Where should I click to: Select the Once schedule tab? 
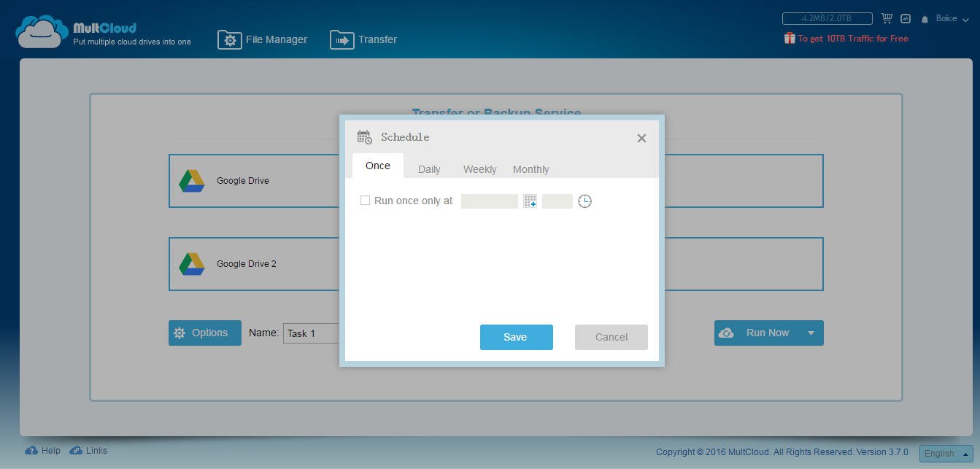coord(377,166)
